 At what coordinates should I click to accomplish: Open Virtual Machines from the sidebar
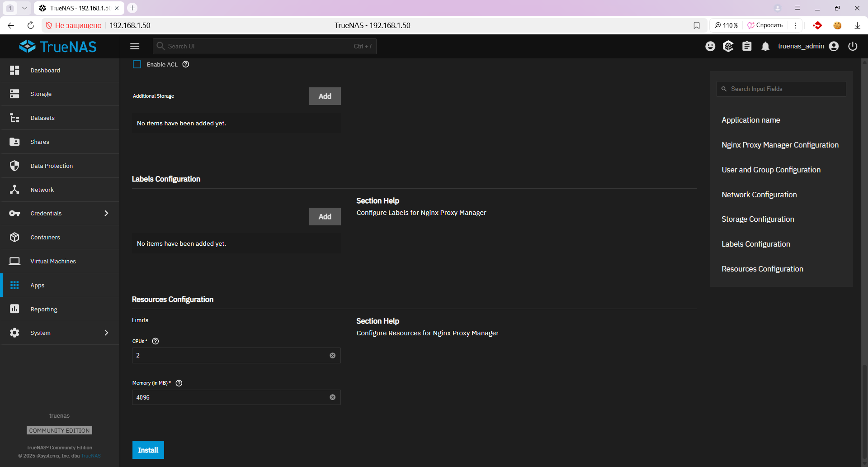pyautogui.click(x=53, y=262)
